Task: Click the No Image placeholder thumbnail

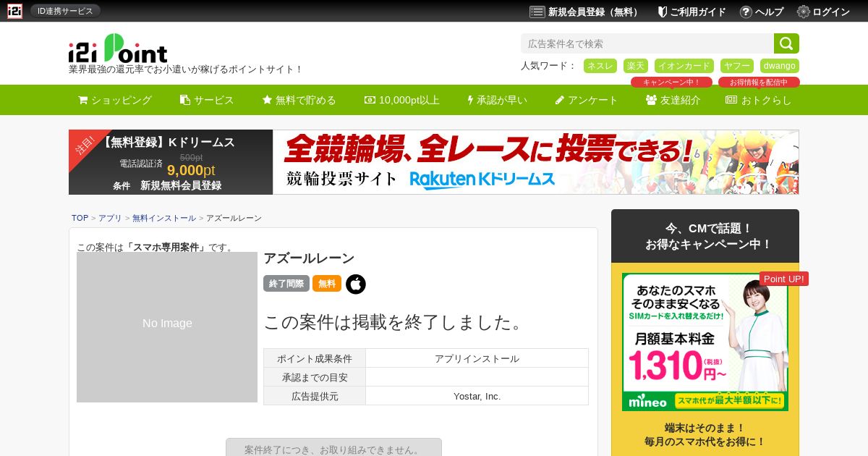Action: [x=167, y=327]
